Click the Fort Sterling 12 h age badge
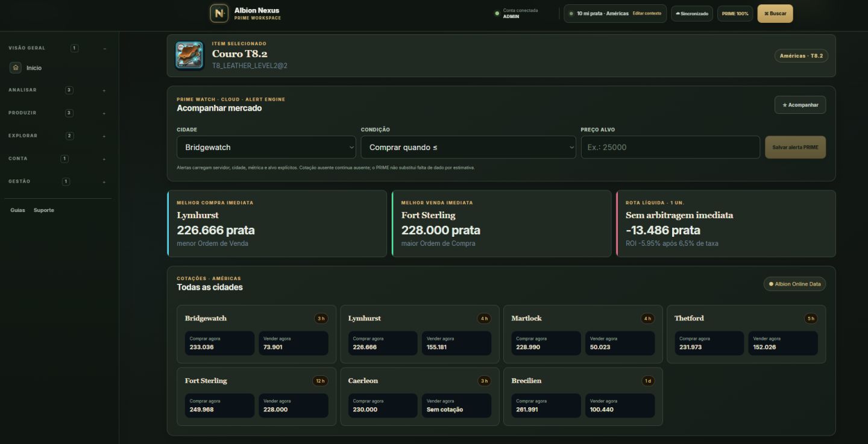The height and width of the screenshot is (444, 868). pos(320,381)
